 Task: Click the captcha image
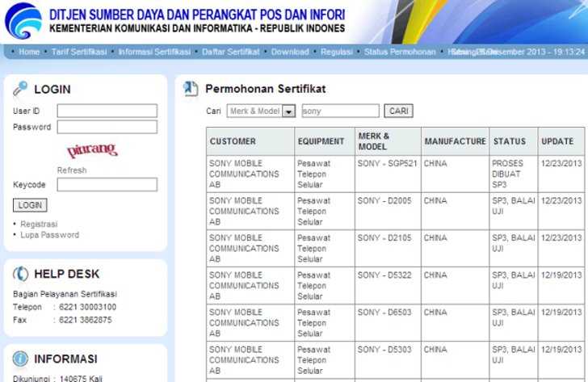pyautogui.click(x=92, y=151)
